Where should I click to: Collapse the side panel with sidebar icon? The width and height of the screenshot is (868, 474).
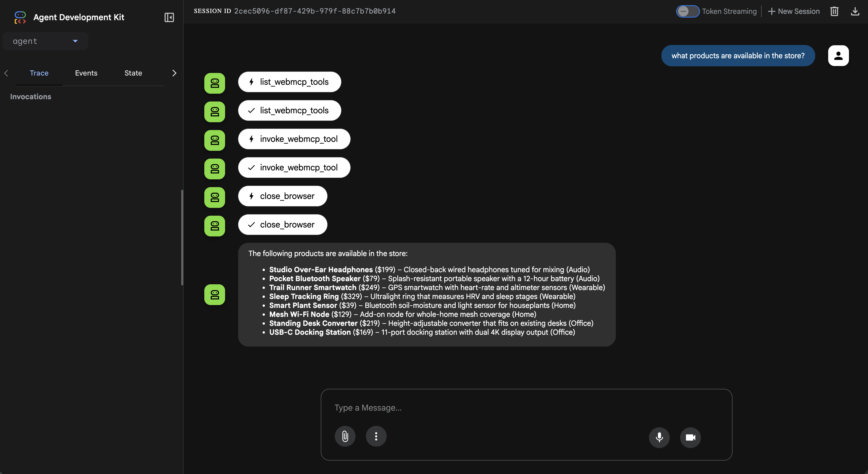[x=169, y=17]
